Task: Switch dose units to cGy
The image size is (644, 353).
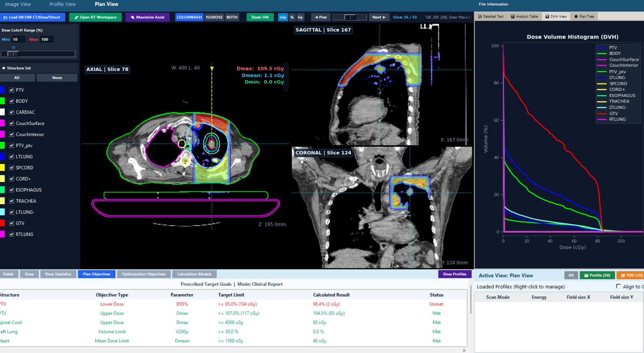Action: (283, 17)
